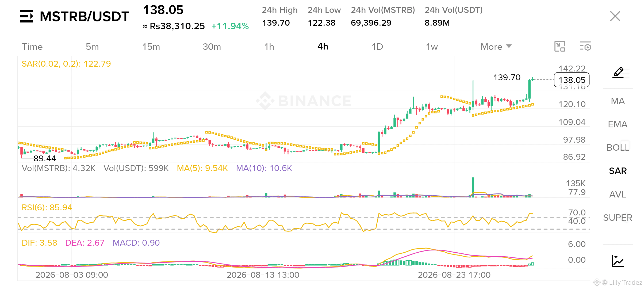Click the DEA: 2.67 label
Image resolution: width=644 pixels, height=289 pixels.
click(85, 243)
